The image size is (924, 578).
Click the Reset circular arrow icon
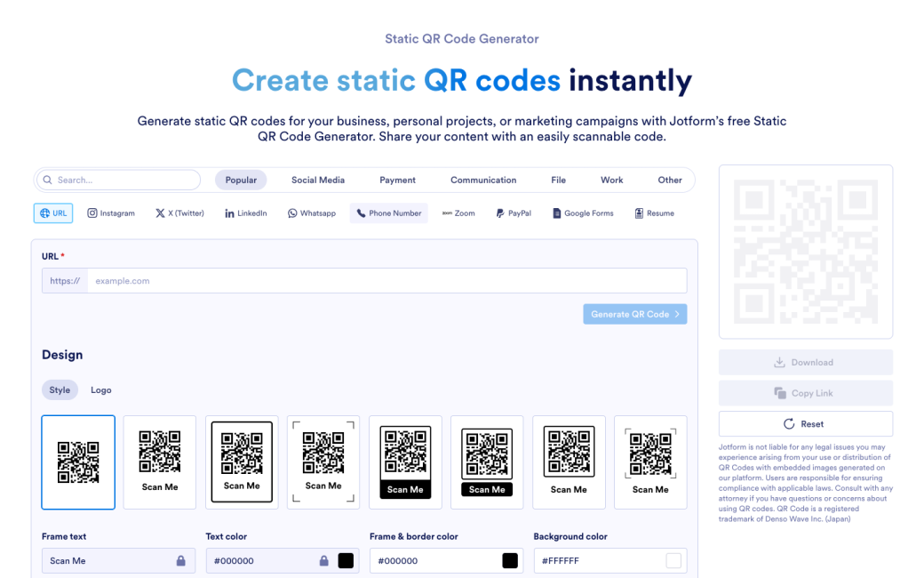pos(789,423)
